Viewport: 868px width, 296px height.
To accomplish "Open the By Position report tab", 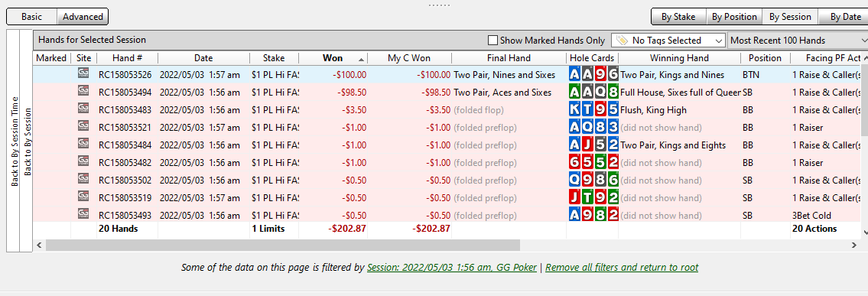I will [734, 17].
